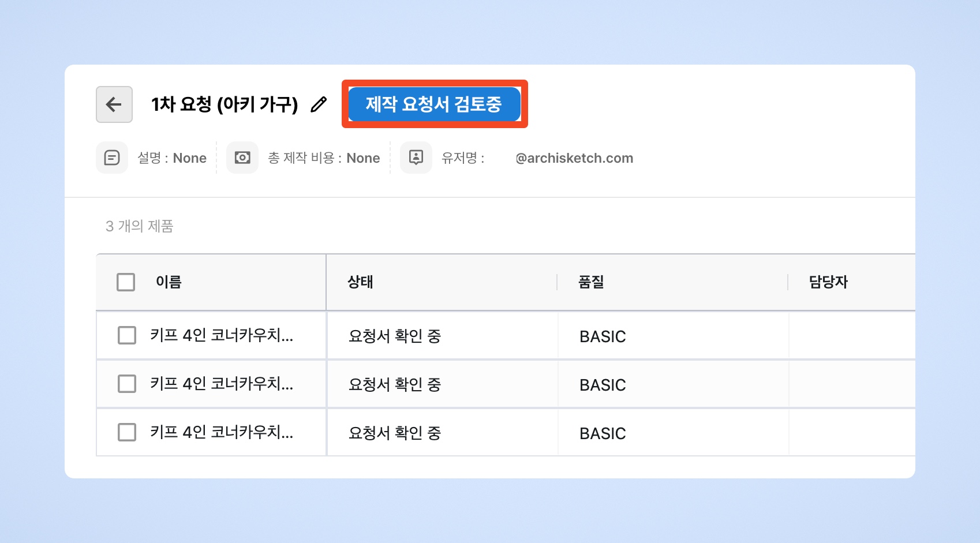Click BASIC quality cell in first row

[603, 336]
